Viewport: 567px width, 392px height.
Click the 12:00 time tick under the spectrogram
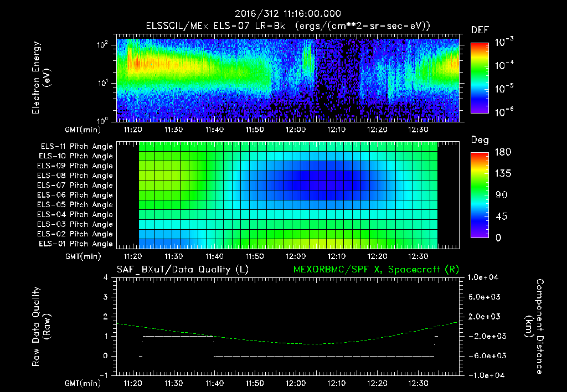coord(296,130)
